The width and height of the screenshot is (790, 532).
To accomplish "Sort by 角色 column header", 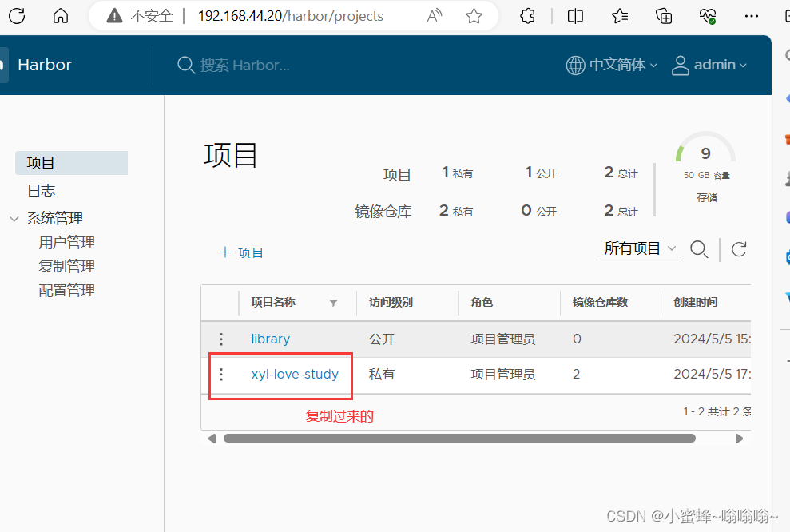I will click(482, 302).
